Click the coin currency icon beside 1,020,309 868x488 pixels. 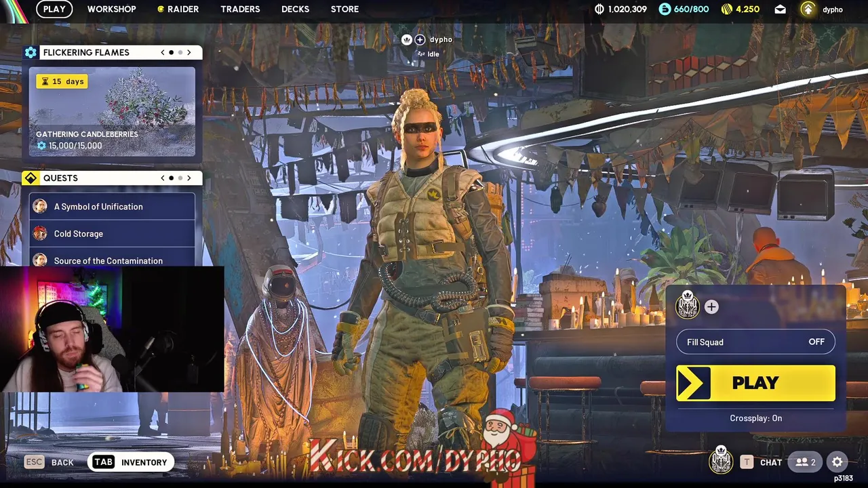[x=599, y=9]
